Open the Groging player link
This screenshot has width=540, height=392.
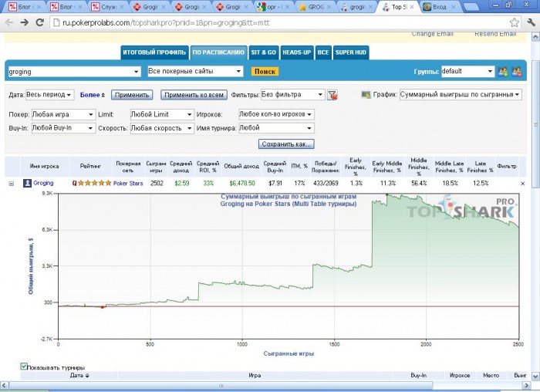click(x=43, y=183)
